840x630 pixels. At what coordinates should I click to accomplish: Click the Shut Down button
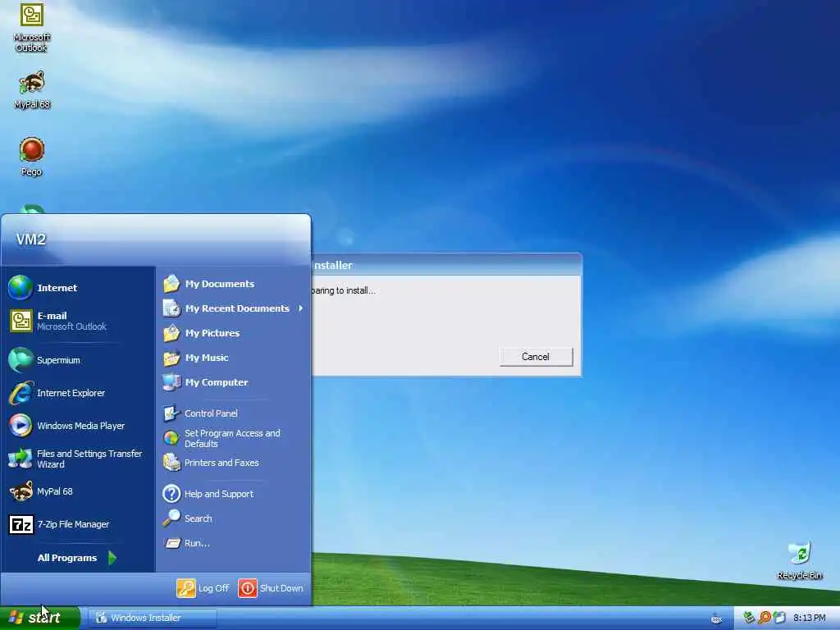pos(271,587)
